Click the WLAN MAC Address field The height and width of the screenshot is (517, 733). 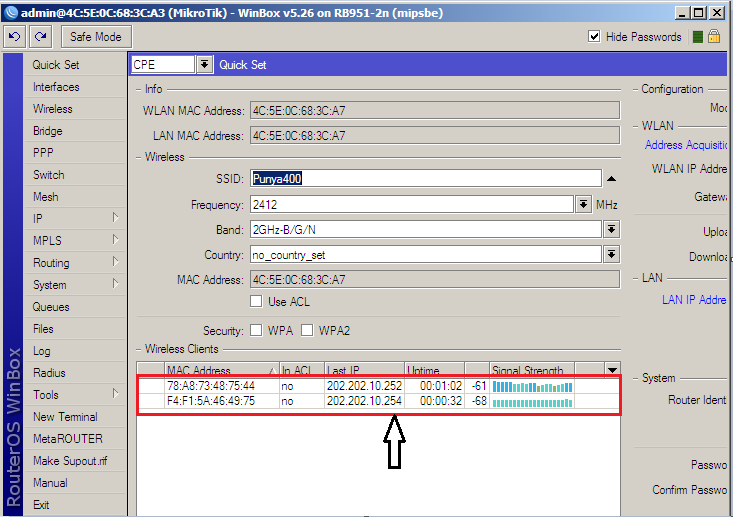(435, 110)
